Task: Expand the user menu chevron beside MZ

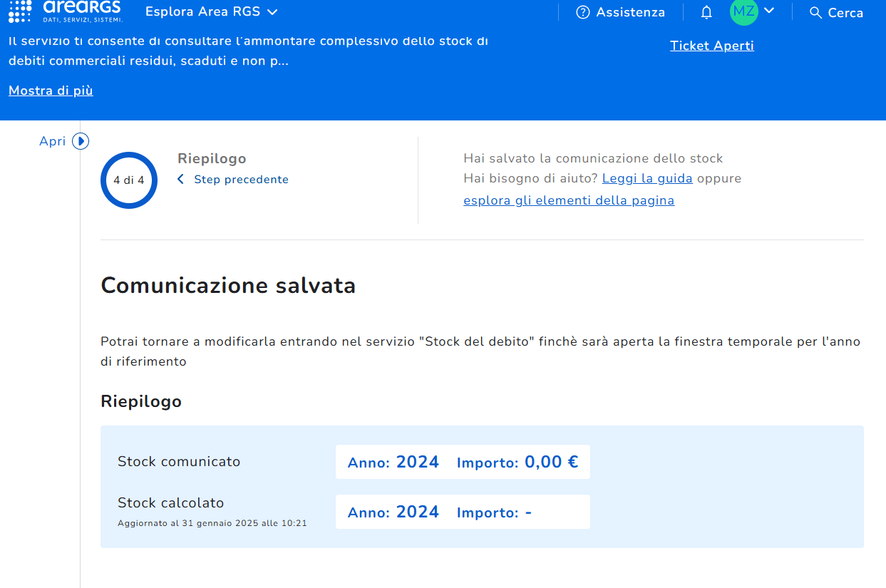Action: tap(768, 11)
